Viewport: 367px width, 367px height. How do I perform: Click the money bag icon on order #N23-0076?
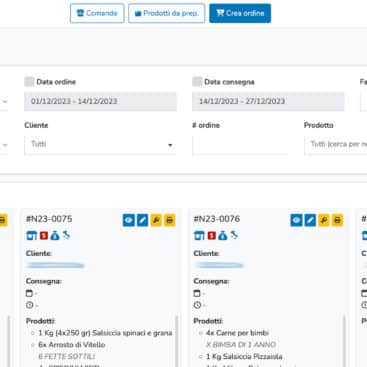pyautogui.click(x=223, y=236)
